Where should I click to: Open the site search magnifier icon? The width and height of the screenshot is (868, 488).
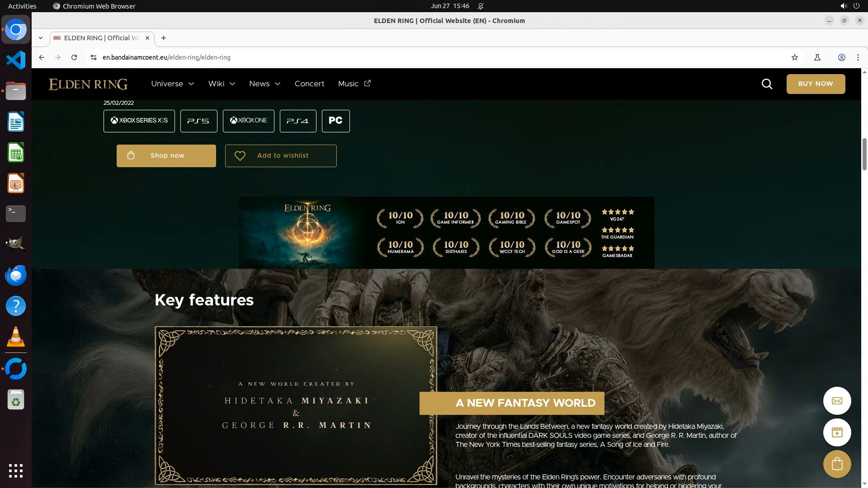[767, 84]
